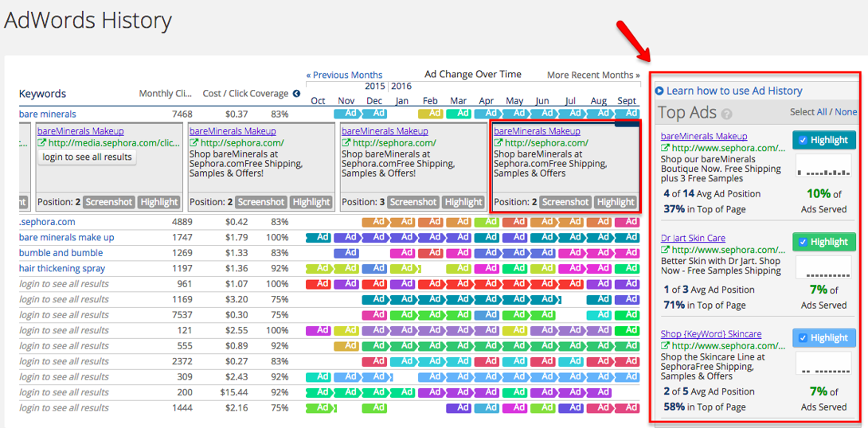868x428 pixels.
Task: Click login to see all results row with 1444 clicks
Action: (x=64, y=407)
